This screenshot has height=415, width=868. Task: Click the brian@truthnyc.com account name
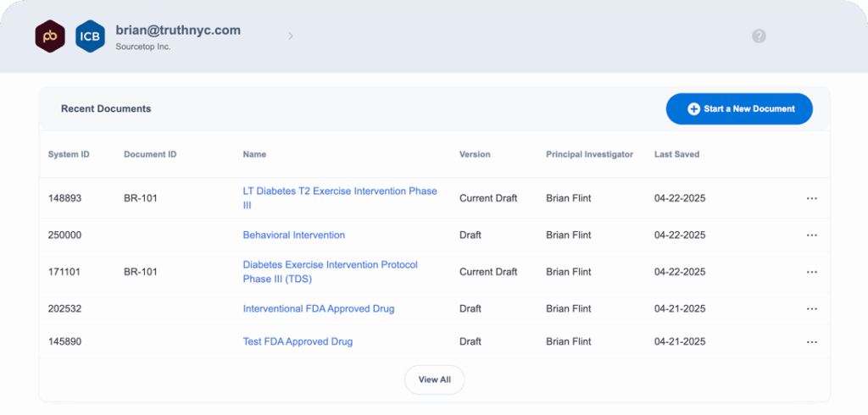[178, 30]
